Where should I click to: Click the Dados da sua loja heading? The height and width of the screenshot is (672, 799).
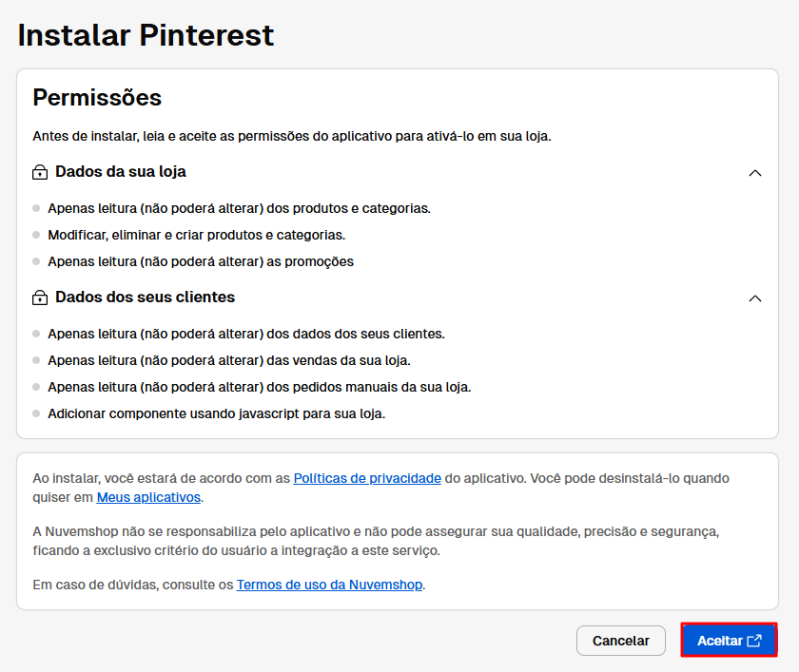tap(120, 171)
